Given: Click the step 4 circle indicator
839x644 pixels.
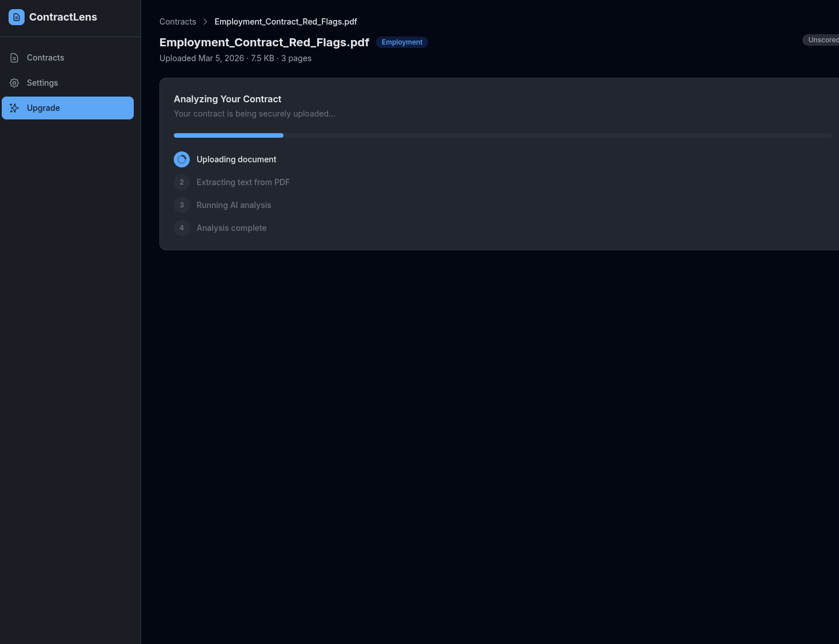Looking at the screenshot, I should [182, 228].
